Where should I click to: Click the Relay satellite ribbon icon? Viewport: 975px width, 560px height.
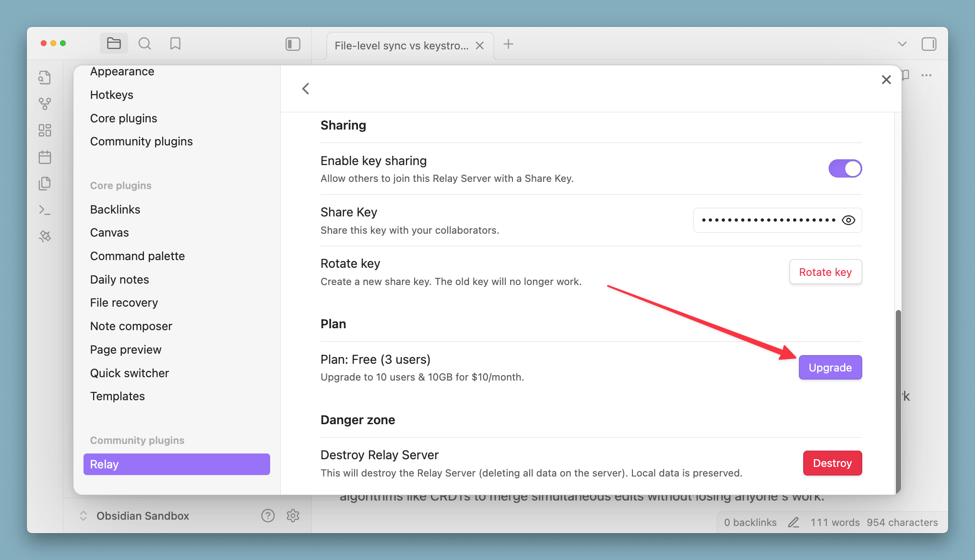(x=45, y=236)
